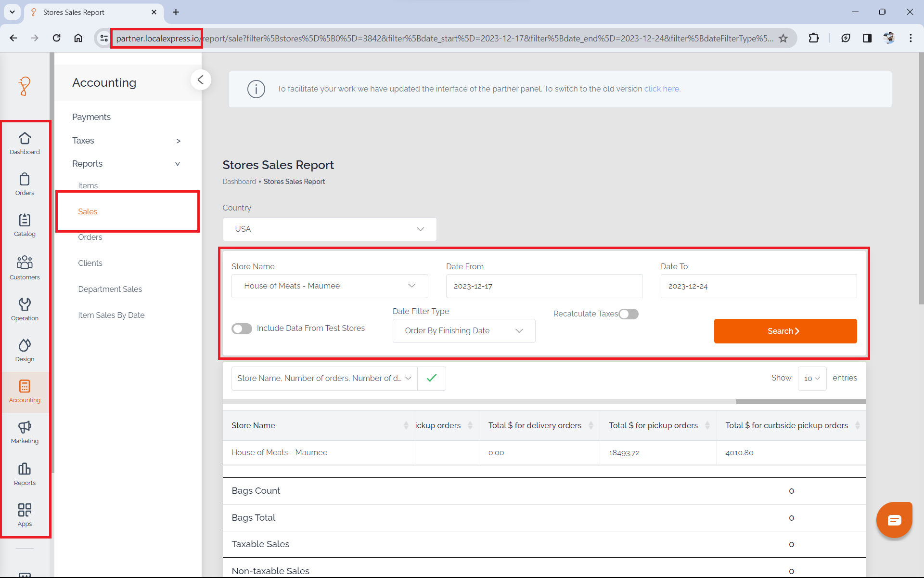The width and height of the screenshot is (924, 578).
Task: Enable Include Data From Test Stores
Action: coord(242,328)
